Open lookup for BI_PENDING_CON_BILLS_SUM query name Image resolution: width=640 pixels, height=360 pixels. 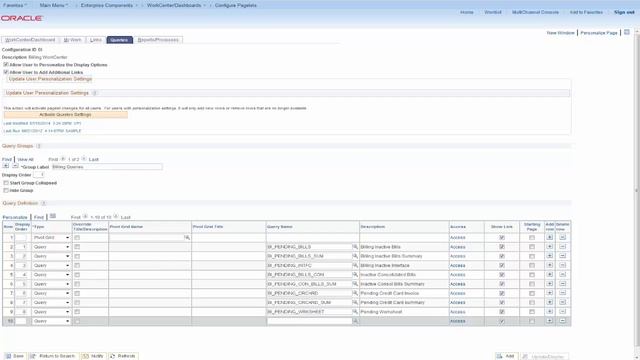click(355, 284)
